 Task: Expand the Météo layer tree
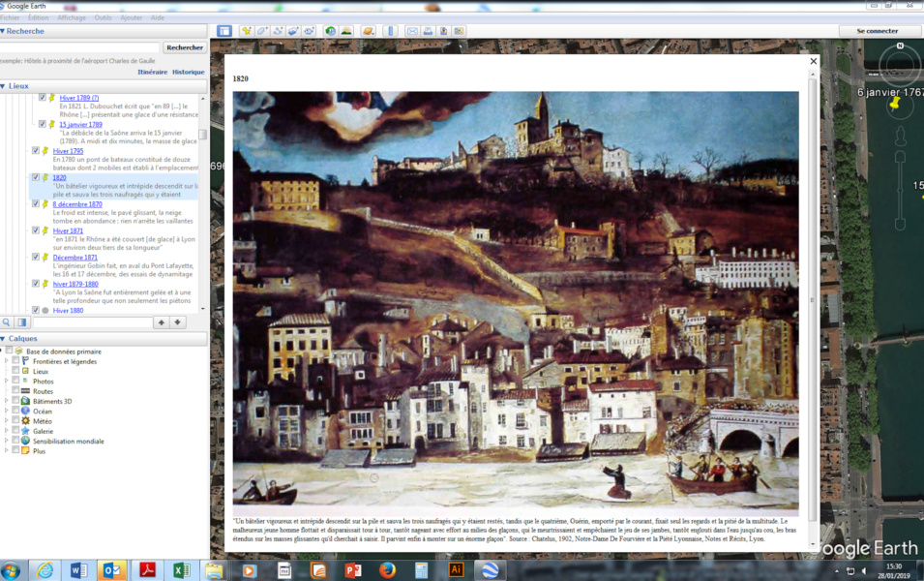(x=7, y=420)
